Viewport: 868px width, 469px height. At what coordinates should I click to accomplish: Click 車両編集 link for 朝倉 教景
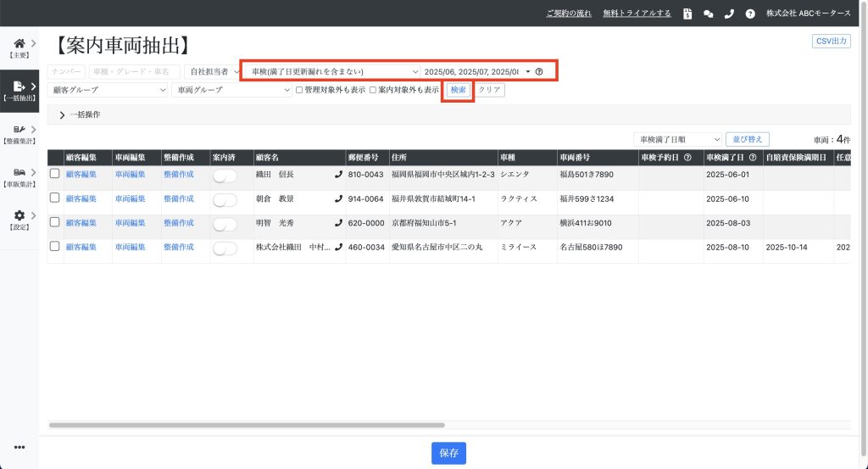pos(130,198)
